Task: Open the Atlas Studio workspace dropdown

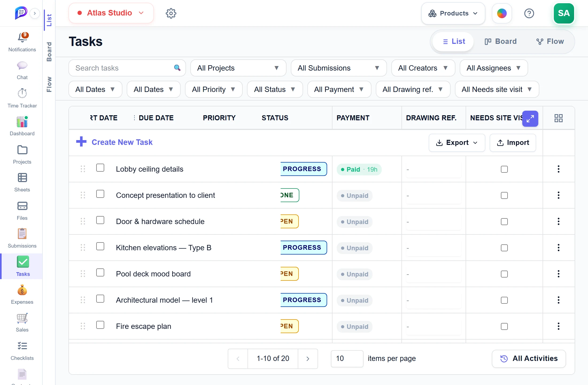Action: pyautogui.click(x=111, y=13)
